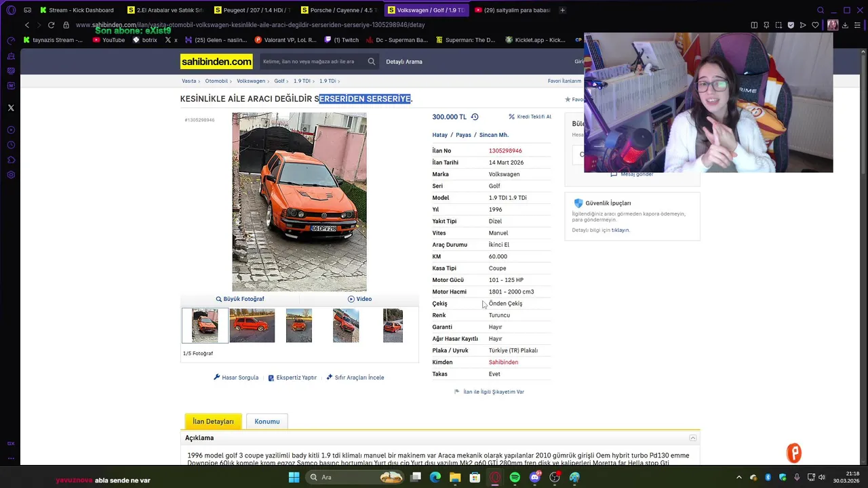This screenshot has width=868, height=488.
Task: Switch to Peugeot / 207 tab
Action: (252, 10)
